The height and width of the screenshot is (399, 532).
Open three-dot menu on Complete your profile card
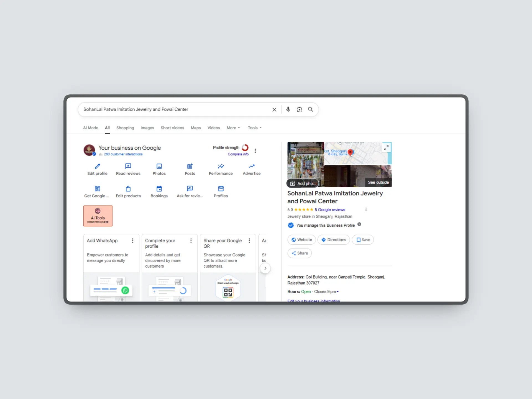pyautogui.click(x=191, y=241)
